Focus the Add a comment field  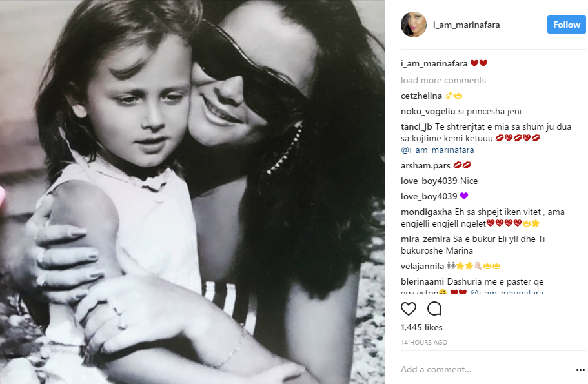[485, 369]
